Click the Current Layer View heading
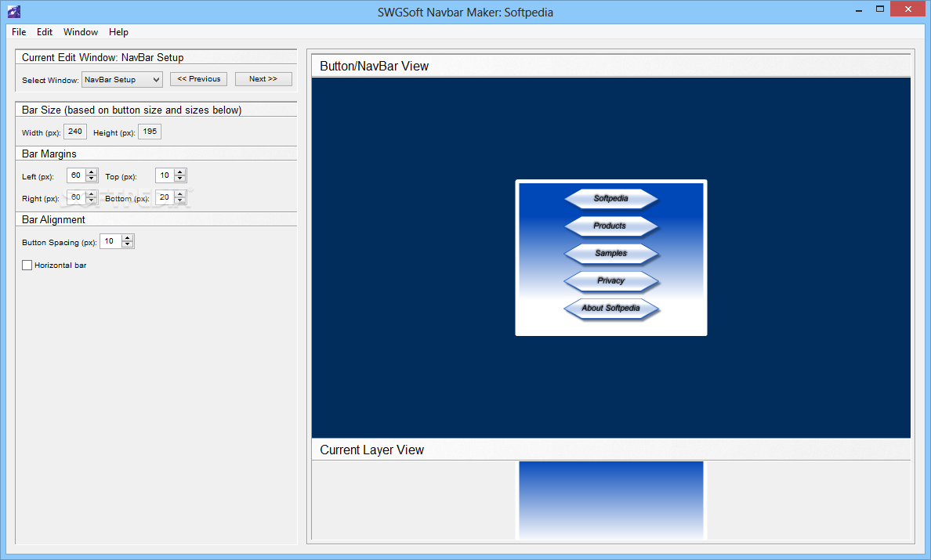Image resolution: width=931 pixels, height=560 pixels. click(371, 450)
